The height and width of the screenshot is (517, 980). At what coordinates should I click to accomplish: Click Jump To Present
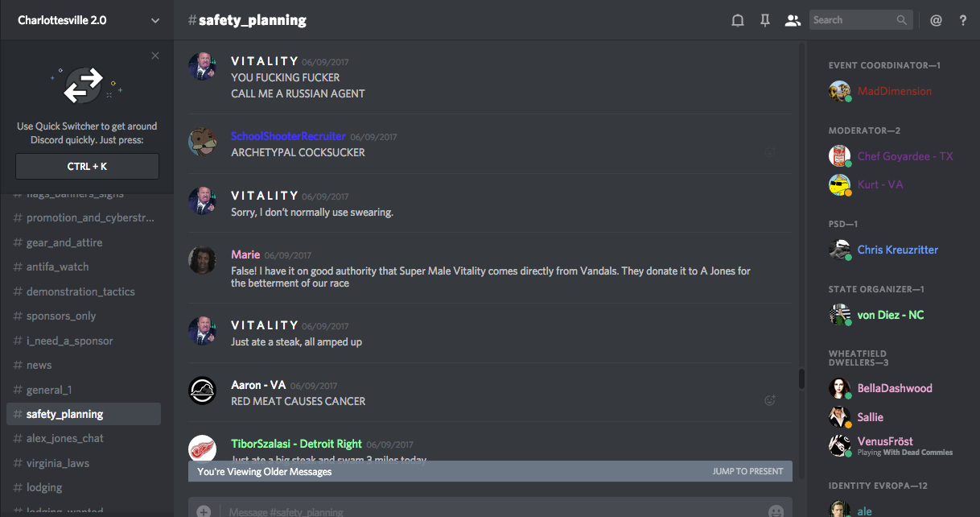747,471
